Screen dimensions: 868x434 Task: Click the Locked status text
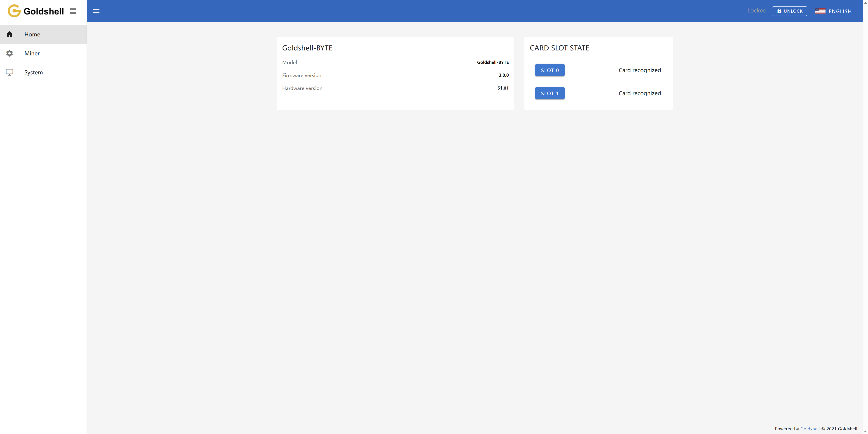[x=757, y=11]
